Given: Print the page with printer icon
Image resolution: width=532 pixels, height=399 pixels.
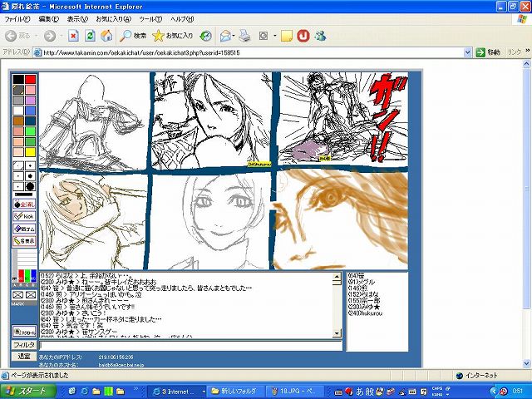Looking at the screenshot, I should (244, 36).
